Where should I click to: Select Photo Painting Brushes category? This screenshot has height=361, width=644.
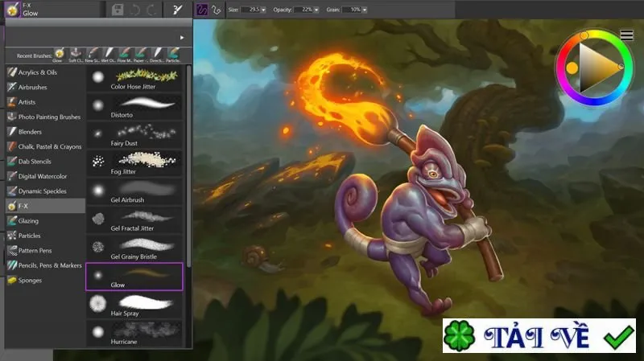click(x=45, y=117)
